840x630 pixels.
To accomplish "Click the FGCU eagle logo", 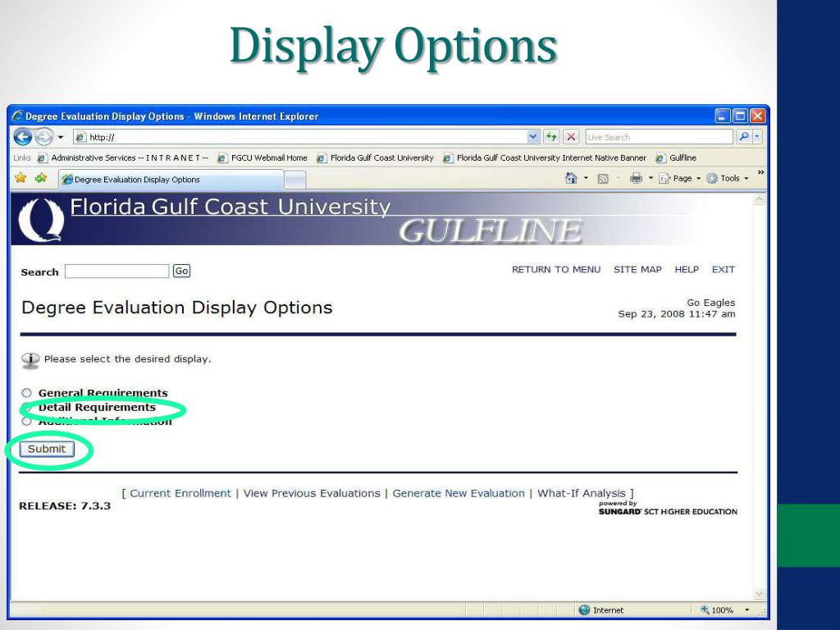I will tap(41, 219).
